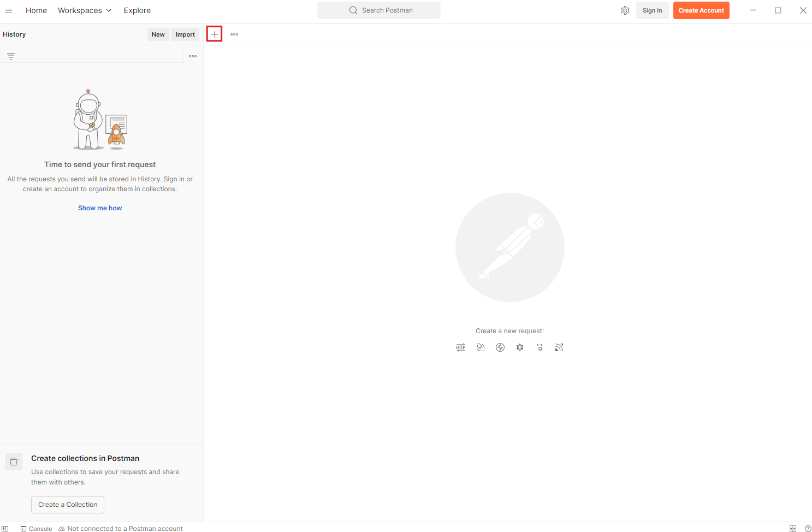Create a new WebSocket request
The image size is (812, 532).
coord(481,347)
